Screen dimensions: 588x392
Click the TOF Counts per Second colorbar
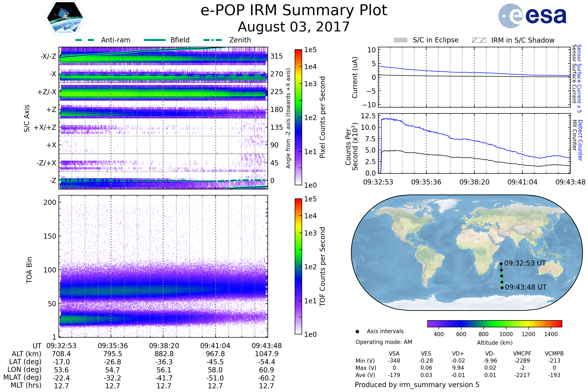tap(298, 266)
